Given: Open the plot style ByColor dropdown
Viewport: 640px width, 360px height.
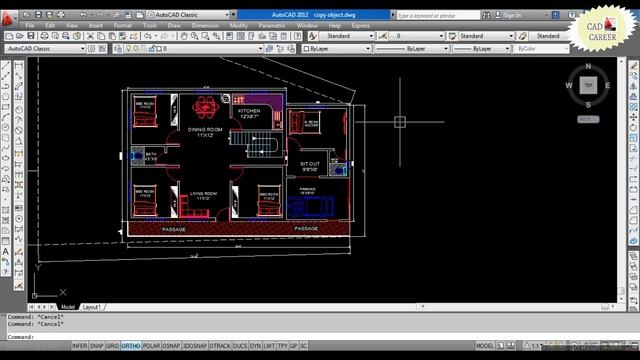Looking at the screenshot, I should tap(541, 49).
